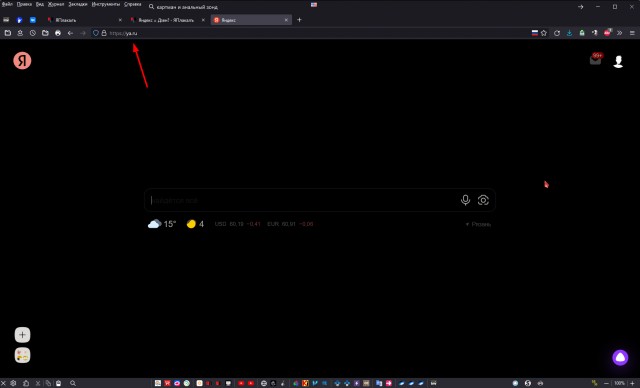The height and width of the screenshot is (388, 640).
Task: Start voice search with microphone
Action: pos(465,200)
